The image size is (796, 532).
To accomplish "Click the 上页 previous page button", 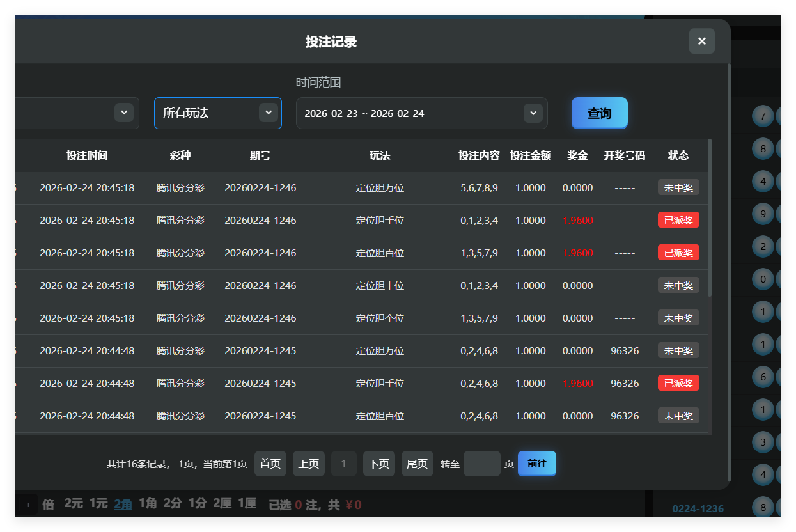I will point(308,464).
